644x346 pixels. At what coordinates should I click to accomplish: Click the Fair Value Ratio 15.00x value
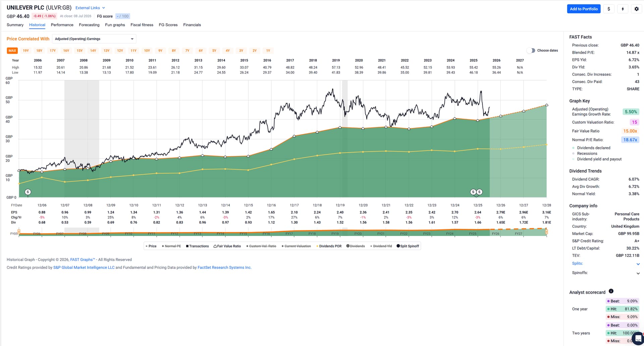[630, 131]
